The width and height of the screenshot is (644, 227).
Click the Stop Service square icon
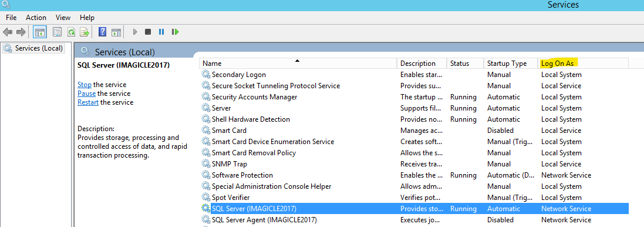pos(148,32)
